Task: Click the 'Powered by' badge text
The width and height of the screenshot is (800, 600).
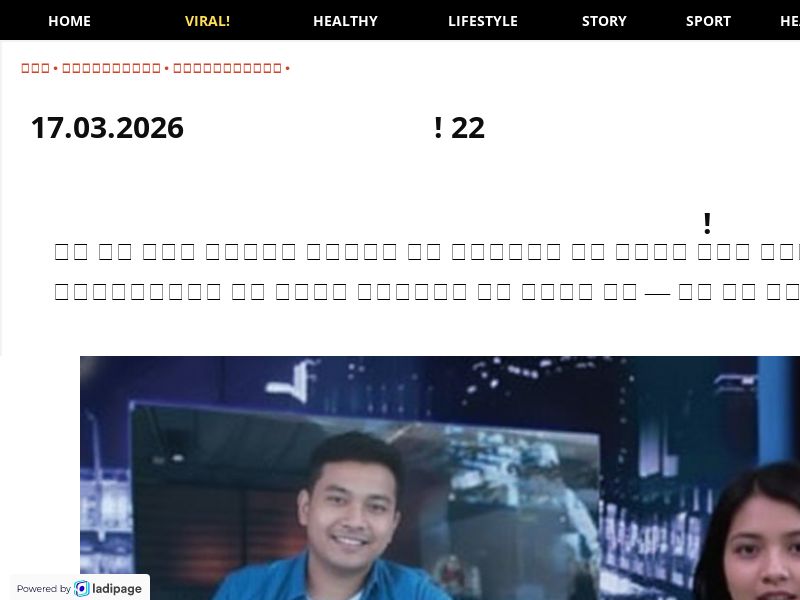Action: point(43,589)
